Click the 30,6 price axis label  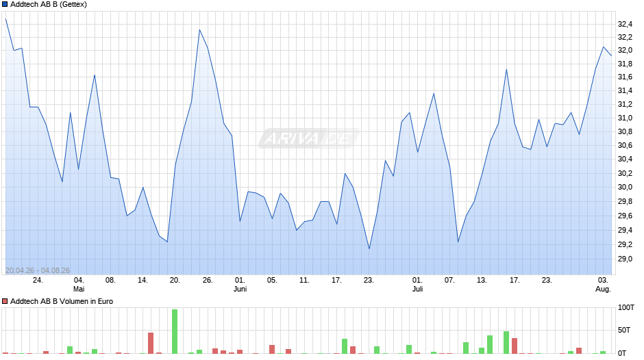(x=625, y=145)
